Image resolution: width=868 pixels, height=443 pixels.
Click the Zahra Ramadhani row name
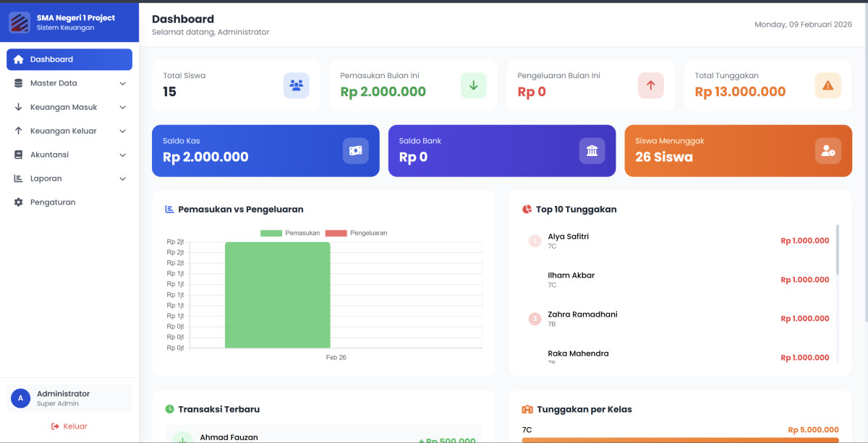[582, 314]
